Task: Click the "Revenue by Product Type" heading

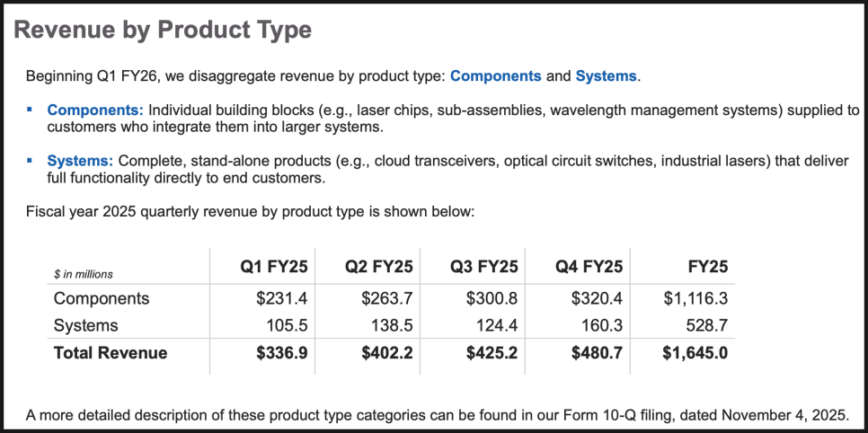Action: 164,30
